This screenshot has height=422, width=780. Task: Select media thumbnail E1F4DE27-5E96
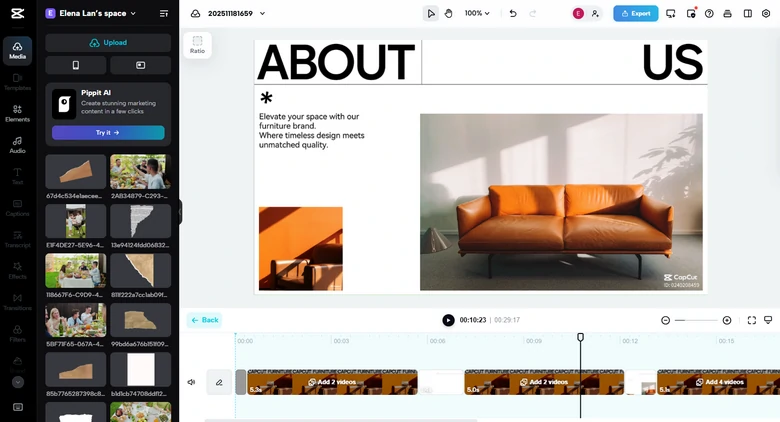pos(76,221)
